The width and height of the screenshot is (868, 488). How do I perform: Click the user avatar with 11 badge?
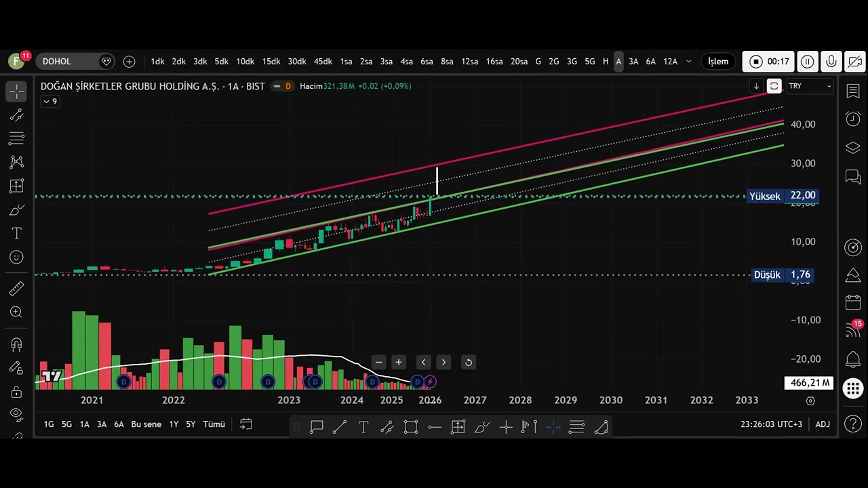16,61
